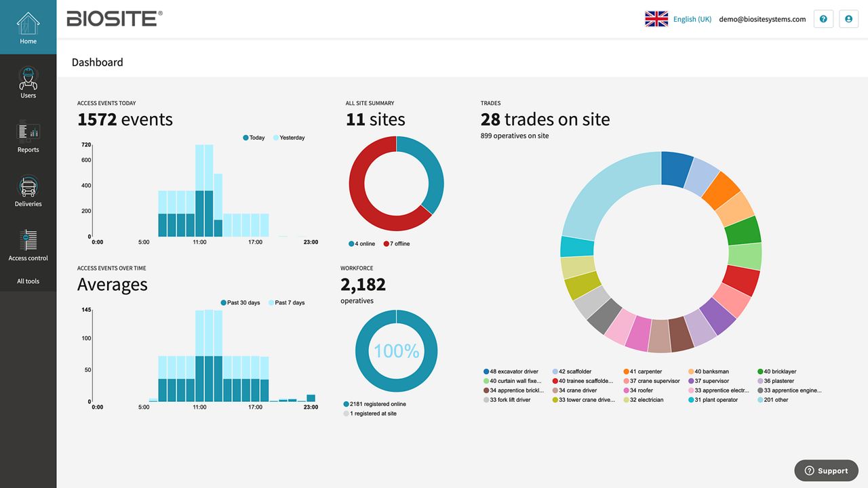Click 37 crane supervisor legend entry

click(x=652, y=381)
